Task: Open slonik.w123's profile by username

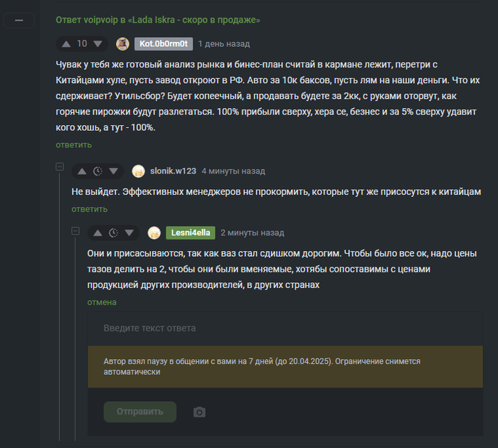Action: [x=173, y=171]
